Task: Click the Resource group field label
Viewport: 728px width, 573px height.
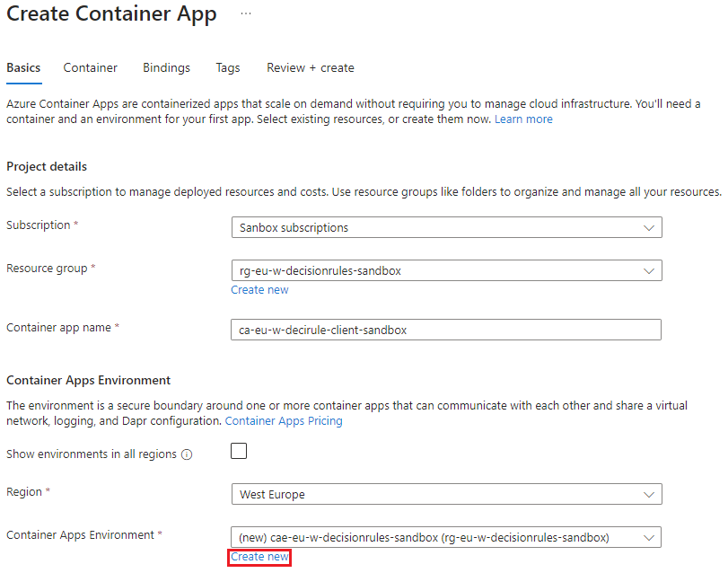Action: (x=47, y=269)
